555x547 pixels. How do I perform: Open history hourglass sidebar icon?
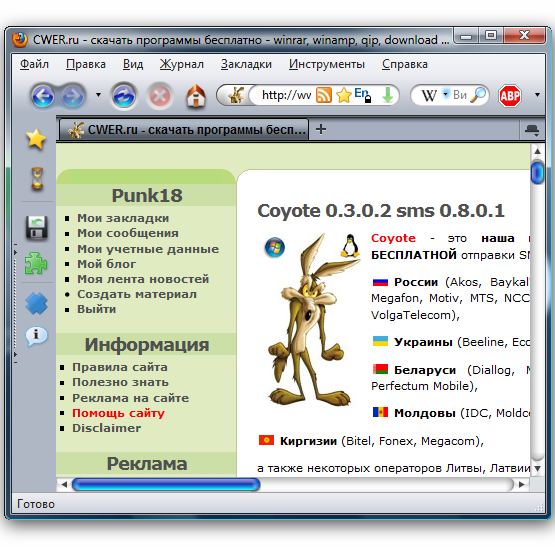pyautogui.click(x=37, y=179)
